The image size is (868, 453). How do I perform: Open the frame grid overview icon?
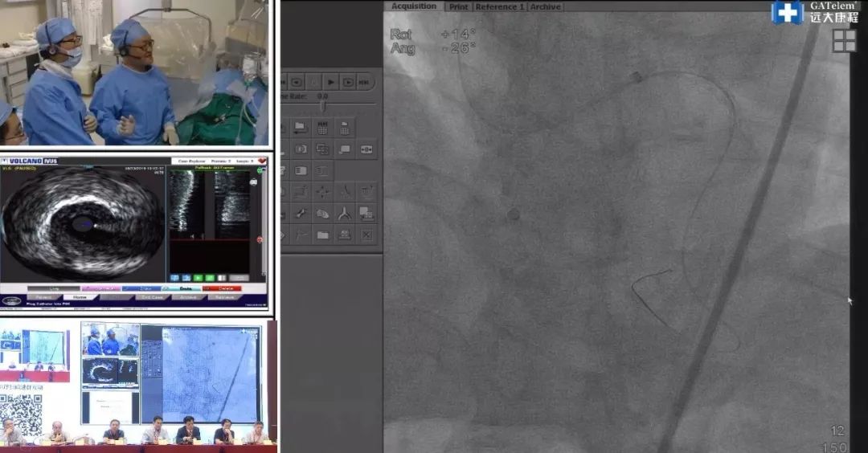coord(323,128)
